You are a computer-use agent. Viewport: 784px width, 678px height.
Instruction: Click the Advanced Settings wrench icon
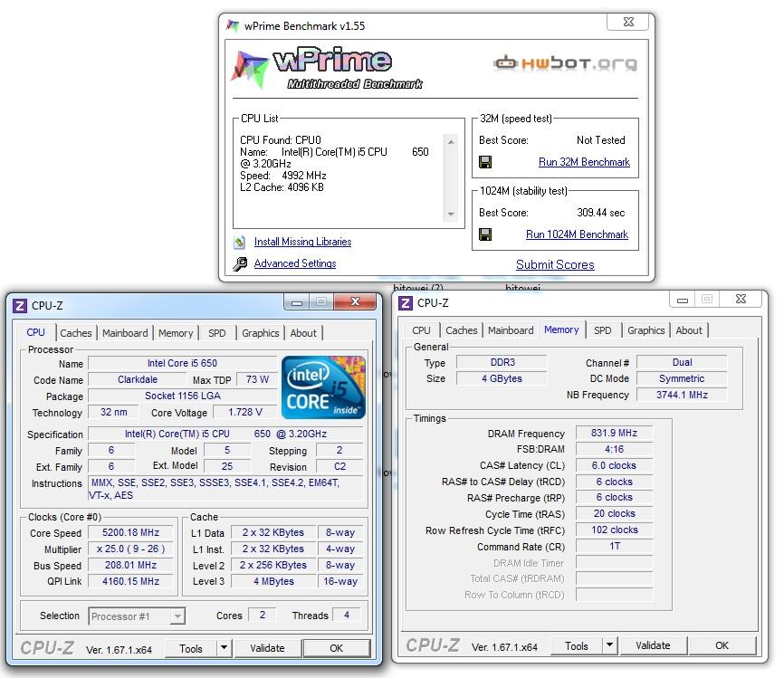[x=240, y=264]
